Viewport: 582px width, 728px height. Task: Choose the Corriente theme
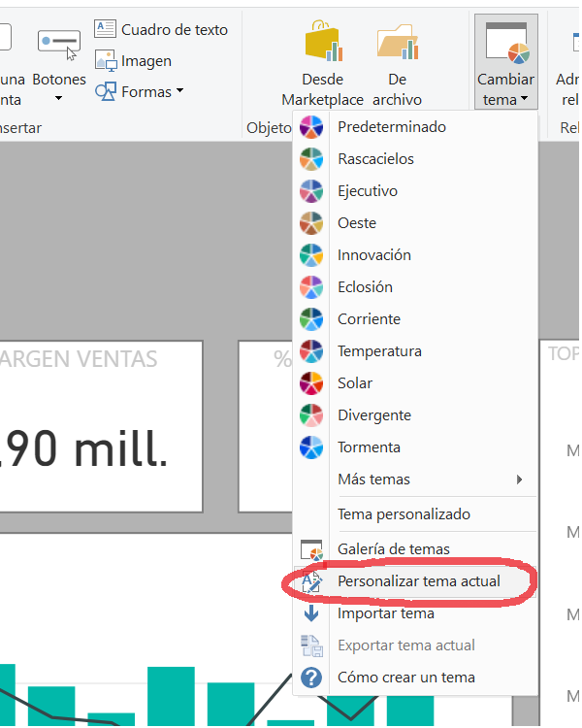click(415, 319)
